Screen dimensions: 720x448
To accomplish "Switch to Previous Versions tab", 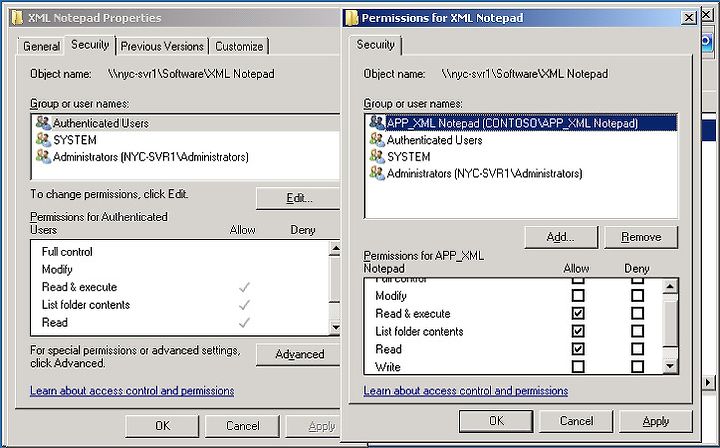I will pyautogui.click(x=162, y=46).
